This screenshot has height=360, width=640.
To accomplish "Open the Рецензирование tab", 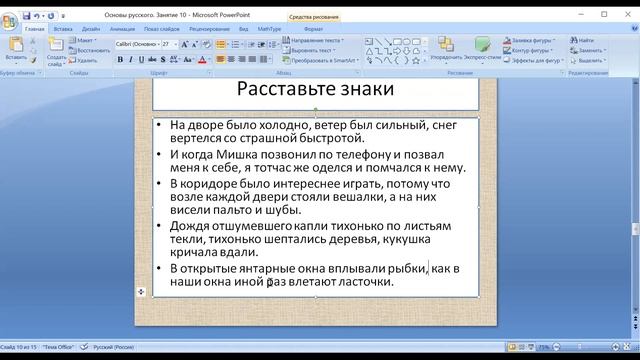I will pos(209,29).
